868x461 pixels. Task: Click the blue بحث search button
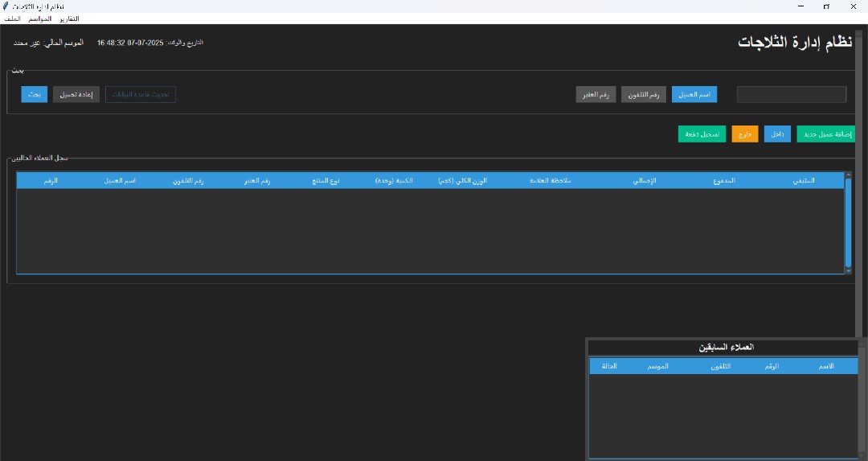click(35, 94)
